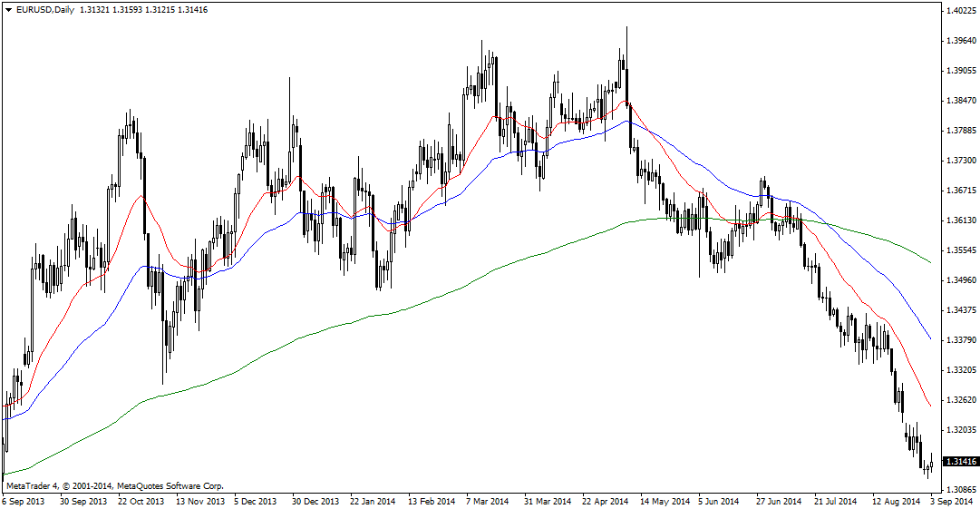Click the 1.39055 price scale label

pyautogui.click(x=961, y=71)
